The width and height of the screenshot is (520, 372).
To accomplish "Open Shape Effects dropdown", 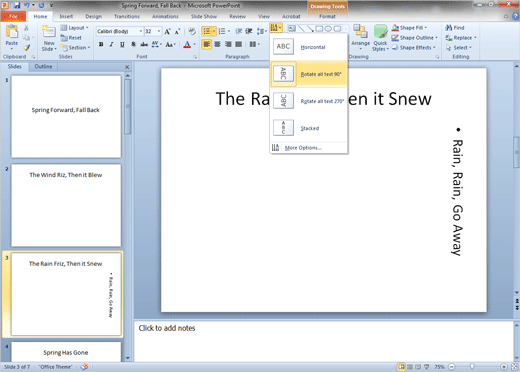I will click(x=414, y=48).
